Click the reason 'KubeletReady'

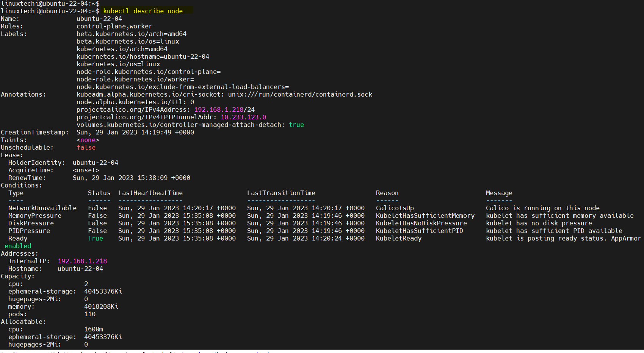(398, 238)
